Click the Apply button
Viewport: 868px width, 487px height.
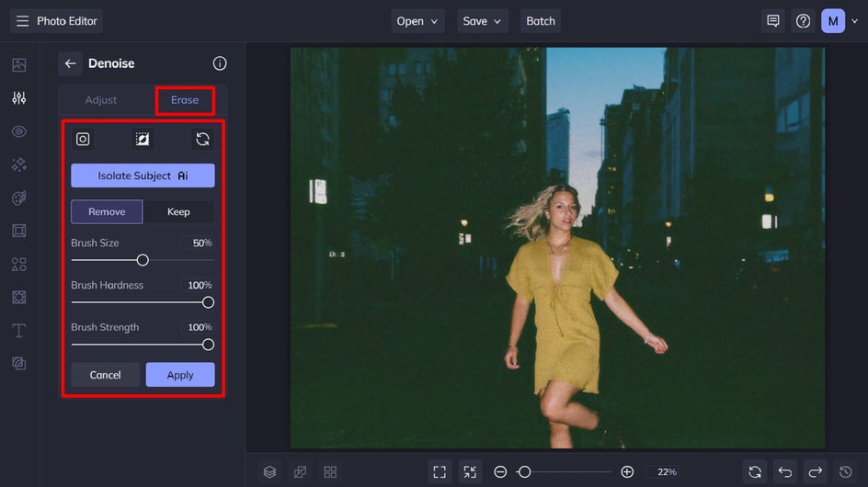point(180,375)
